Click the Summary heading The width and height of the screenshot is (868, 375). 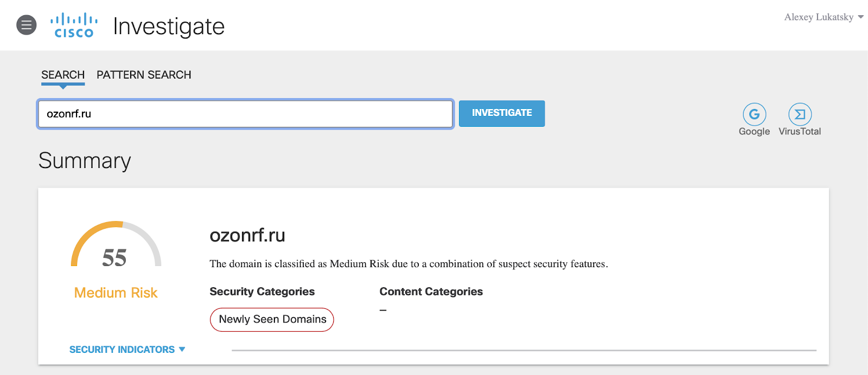click(85, 160)
